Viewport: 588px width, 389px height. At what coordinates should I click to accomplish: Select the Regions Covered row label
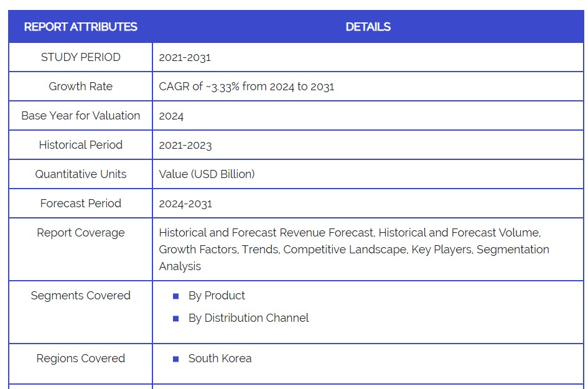tap(80, 359)
